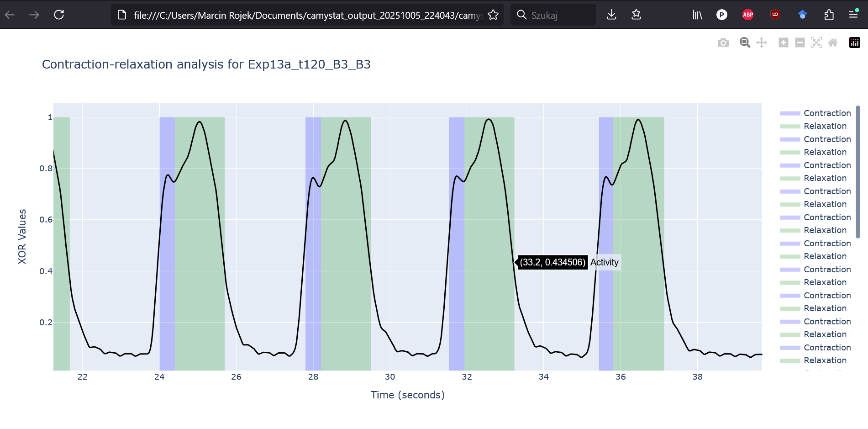Click the Plotly logo icon in modebar

click(855, 43)
